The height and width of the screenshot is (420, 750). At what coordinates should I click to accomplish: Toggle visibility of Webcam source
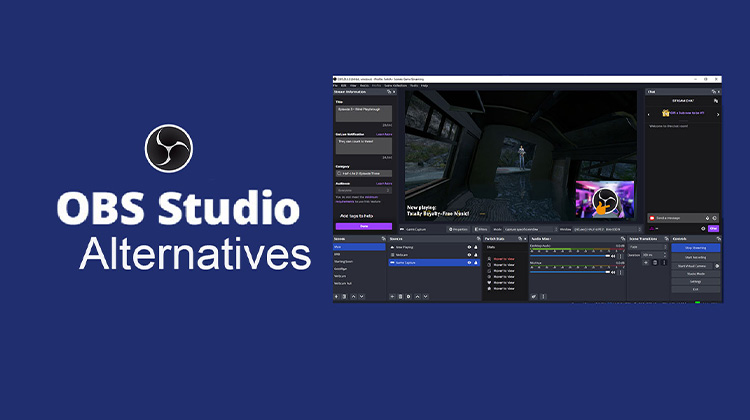pyautogui.click(x=469, y=255)
